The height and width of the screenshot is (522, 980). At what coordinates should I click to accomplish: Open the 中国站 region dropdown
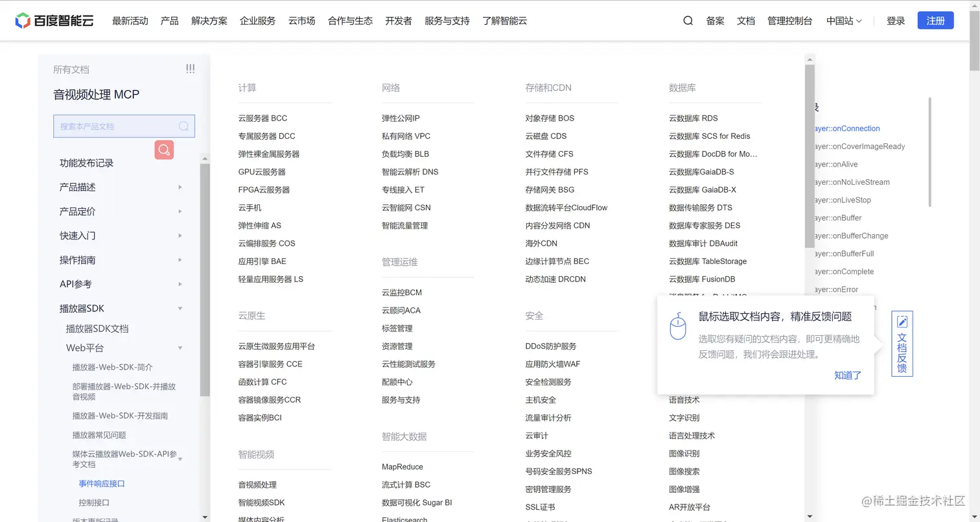click(844, 21)
